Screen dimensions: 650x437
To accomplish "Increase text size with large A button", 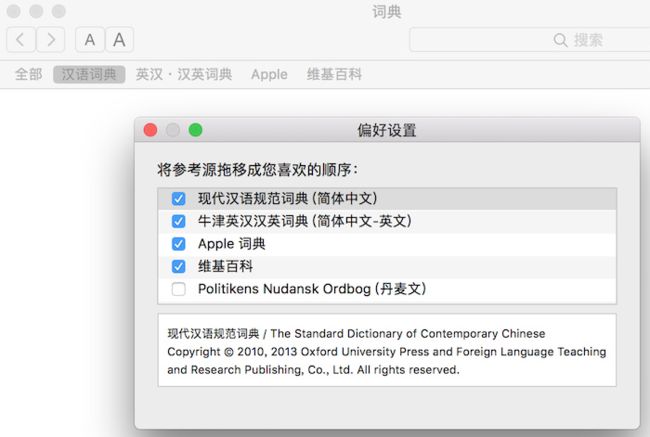I will [x=119, y=40].
